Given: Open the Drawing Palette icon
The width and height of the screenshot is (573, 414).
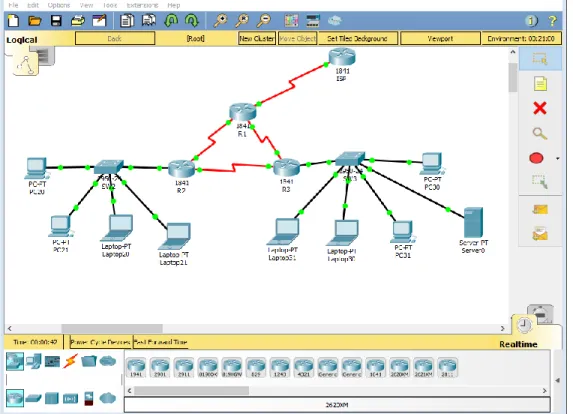Looking at the screenshot, I should pos(291,20).
